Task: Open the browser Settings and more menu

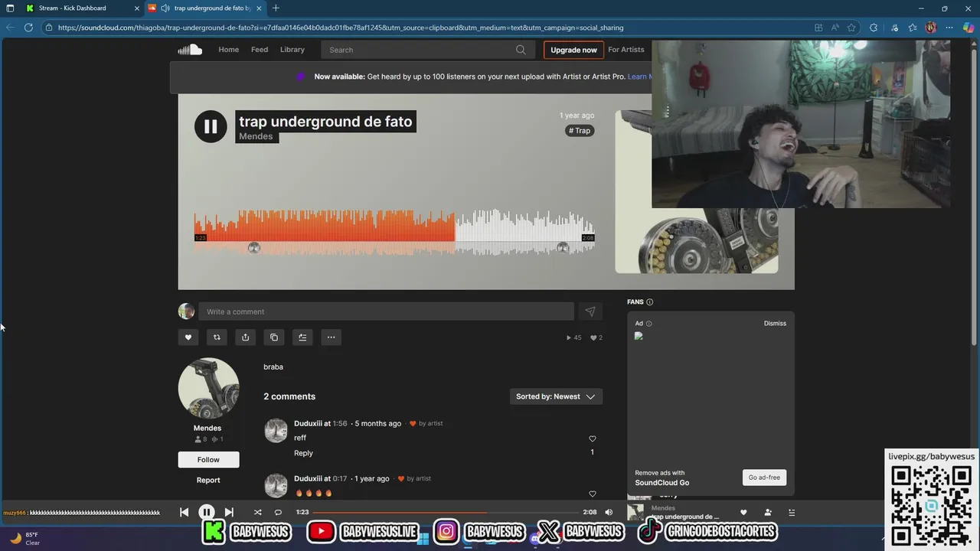Action: [949, 28]
